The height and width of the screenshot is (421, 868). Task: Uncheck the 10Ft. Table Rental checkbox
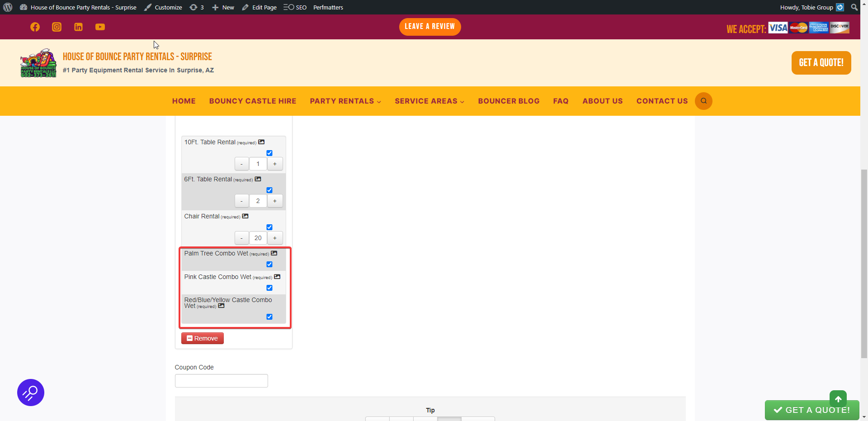pos(269,153)
